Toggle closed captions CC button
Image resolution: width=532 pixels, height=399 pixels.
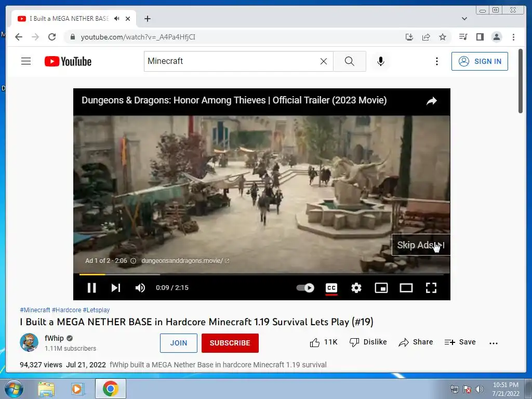331,288
